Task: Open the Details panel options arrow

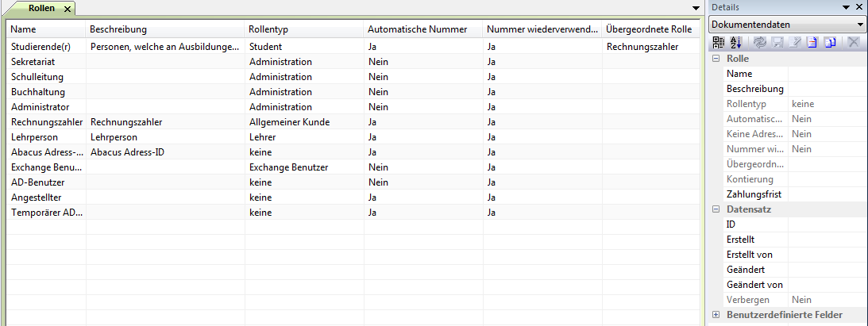Action: click(847, 7)
